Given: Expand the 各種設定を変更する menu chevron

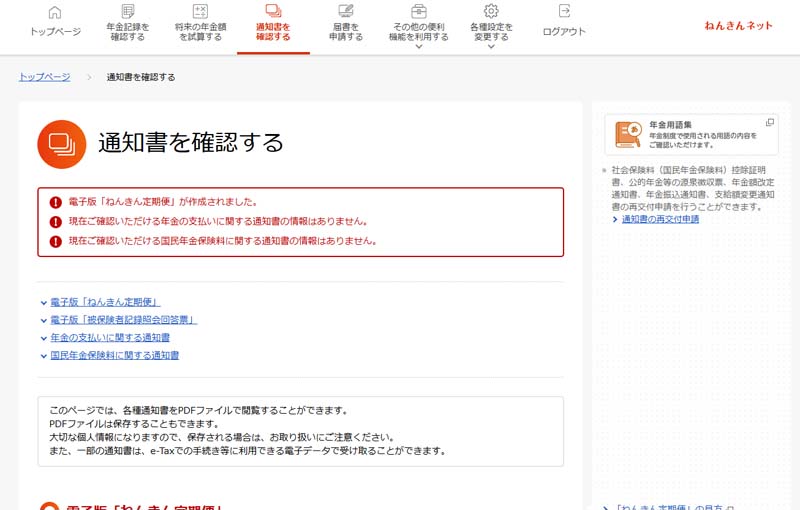Looking at the screenshot, I should [x=490, y=46].
